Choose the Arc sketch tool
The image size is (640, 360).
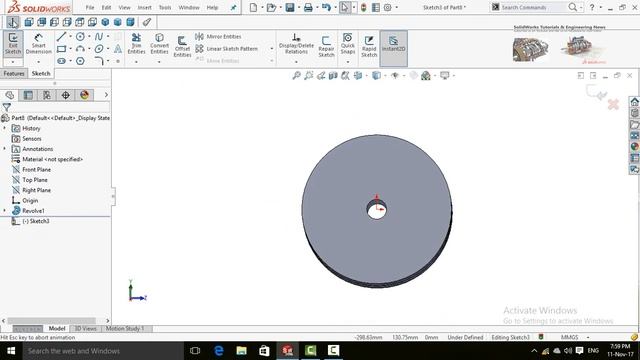click(x=80, y=49)
